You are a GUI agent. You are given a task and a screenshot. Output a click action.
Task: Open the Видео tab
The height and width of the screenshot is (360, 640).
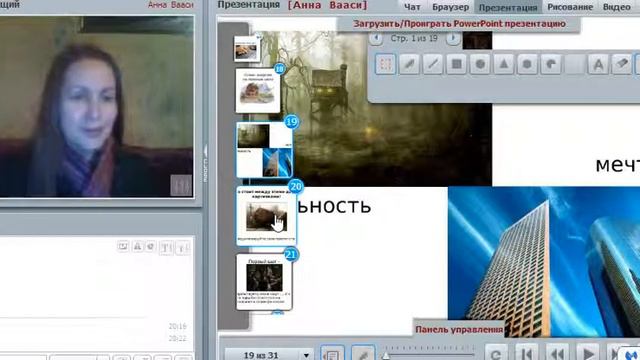point(616,7)
